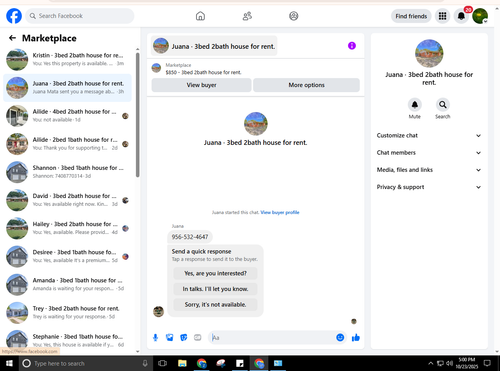Open Notifications bell icon
This screenshot has width=500, height=371.
[461, 16]
